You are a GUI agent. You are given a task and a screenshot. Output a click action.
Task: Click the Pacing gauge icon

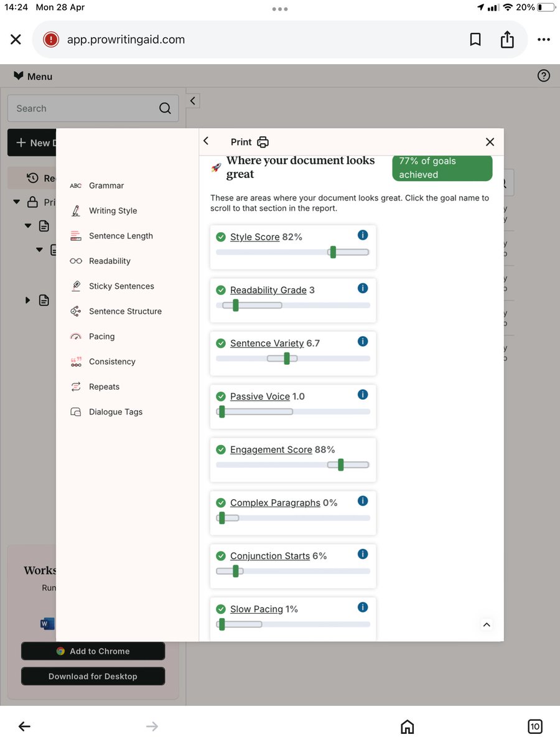pos(76,336)
